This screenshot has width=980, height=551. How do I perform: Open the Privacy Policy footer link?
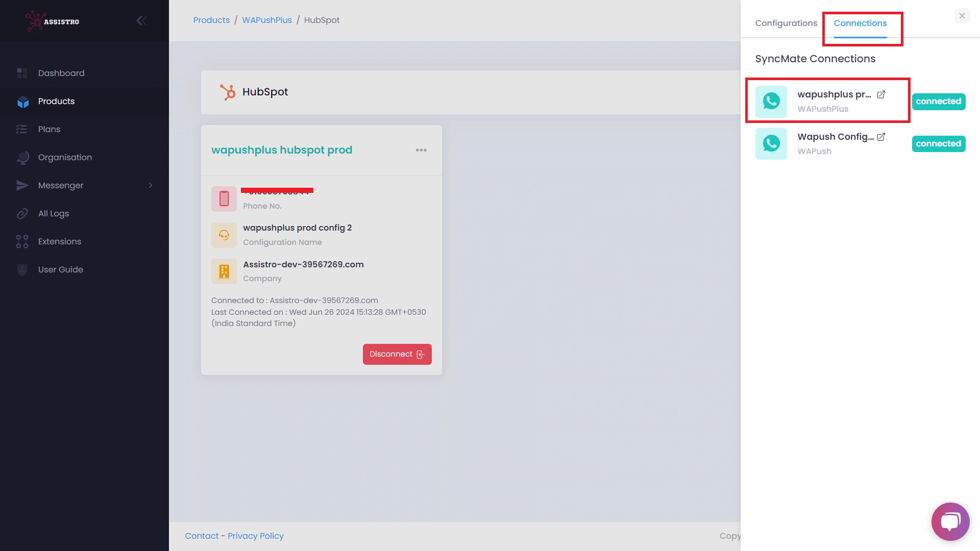tap(256, 536)
